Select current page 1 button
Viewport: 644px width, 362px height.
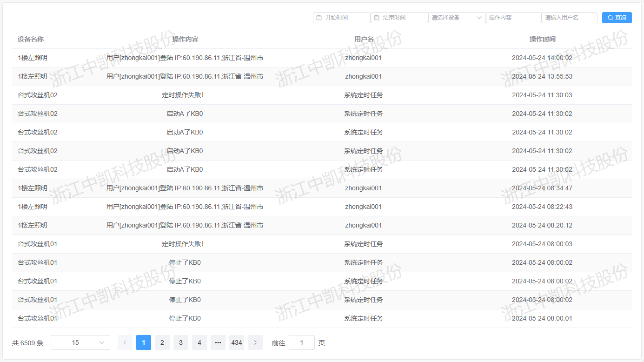click(x=143, y=342)
